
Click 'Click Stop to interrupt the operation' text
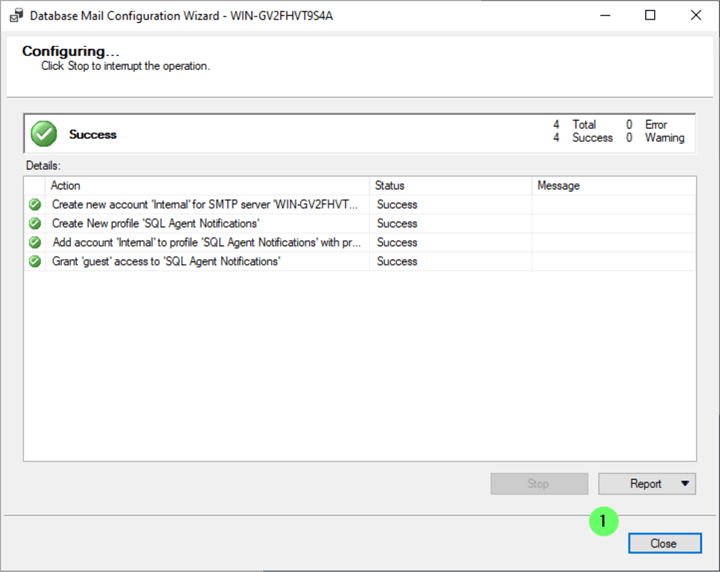tap(125, 66)
